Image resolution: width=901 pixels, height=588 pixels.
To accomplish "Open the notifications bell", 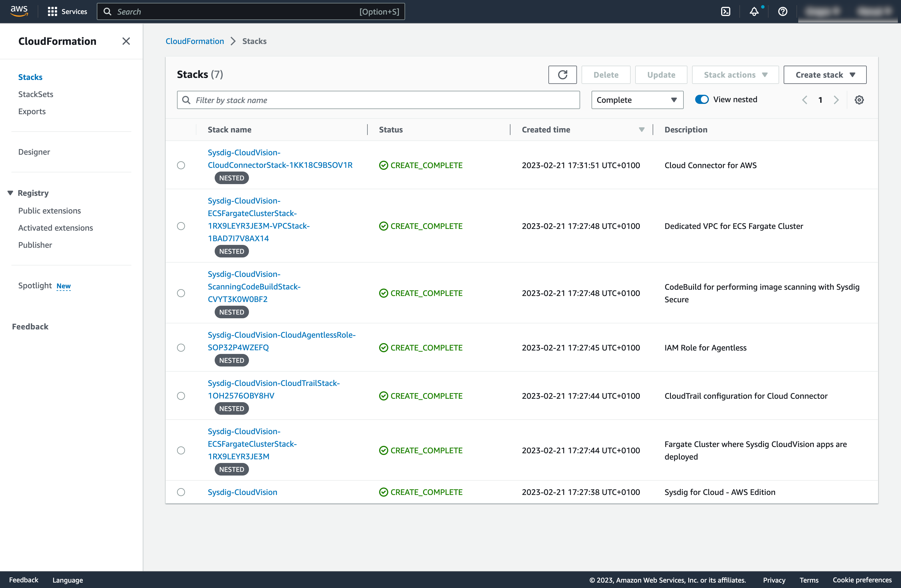I will pyautogui.click(x=754, y=11).
